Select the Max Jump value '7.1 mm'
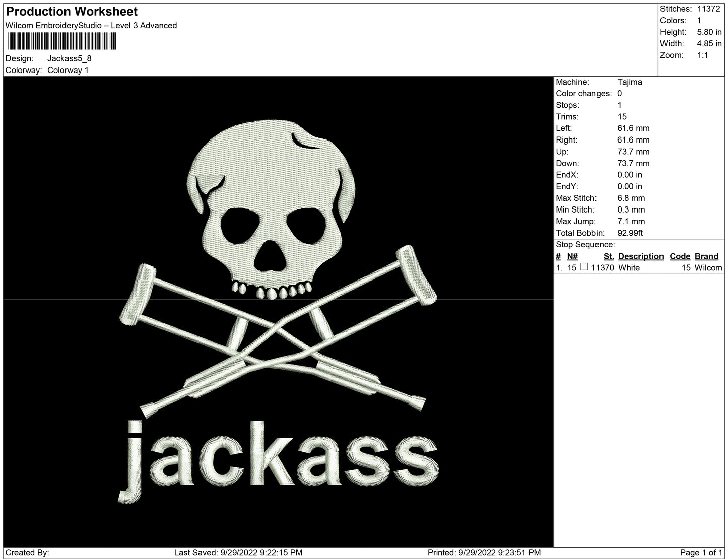 pos(631,221)
